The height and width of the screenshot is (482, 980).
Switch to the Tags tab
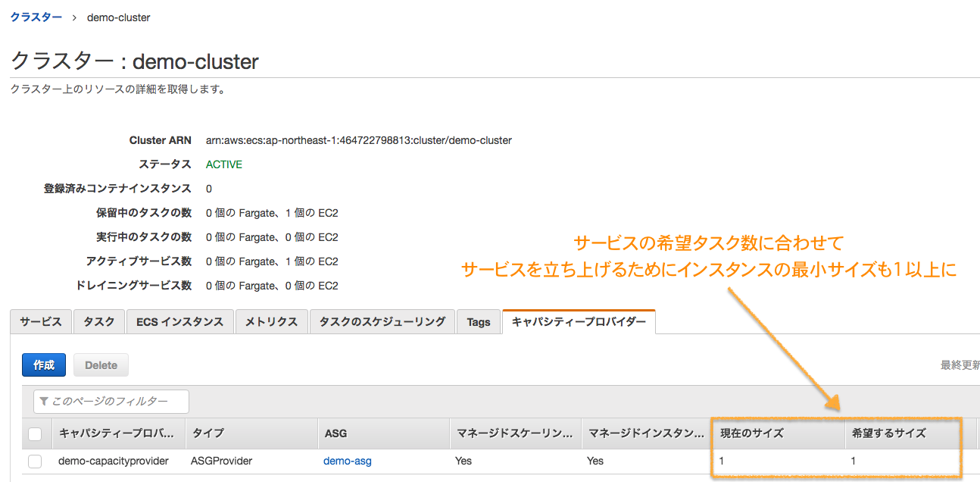[478, 321]
